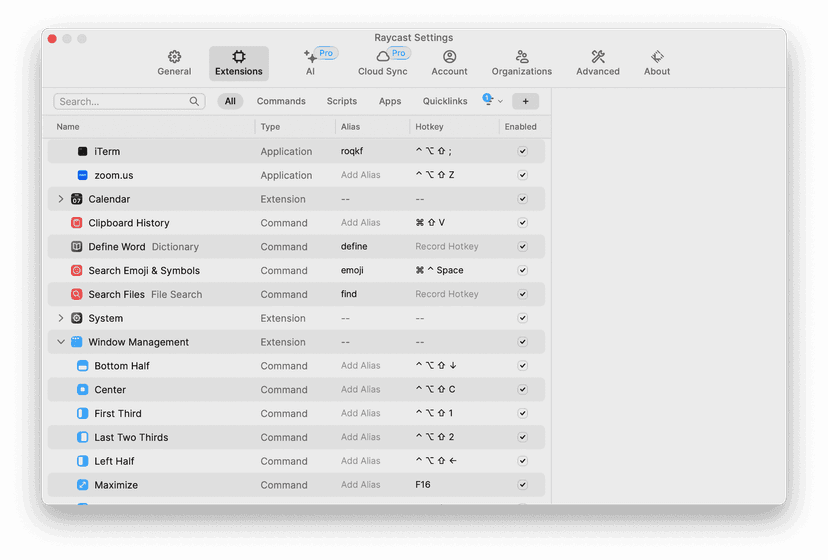Screen dimensions: 828x560
Task: Select the Maximize command icon
Action: [x=83, y=485]
